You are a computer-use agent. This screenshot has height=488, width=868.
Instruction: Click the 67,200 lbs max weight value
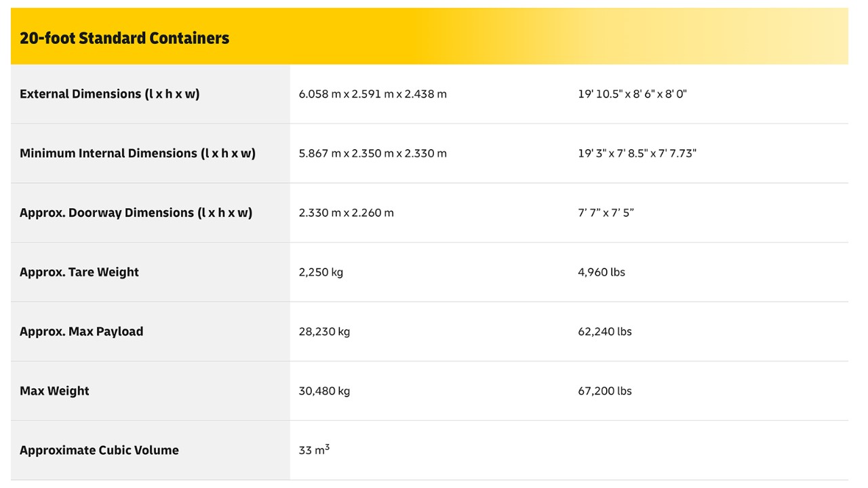tap(604, 391)
